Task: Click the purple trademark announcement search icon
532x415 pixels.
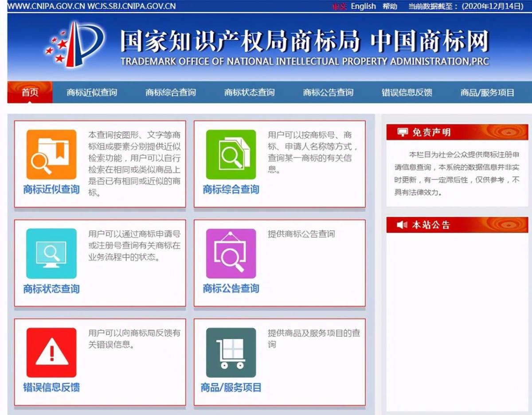Action: [x=231, y=253]
